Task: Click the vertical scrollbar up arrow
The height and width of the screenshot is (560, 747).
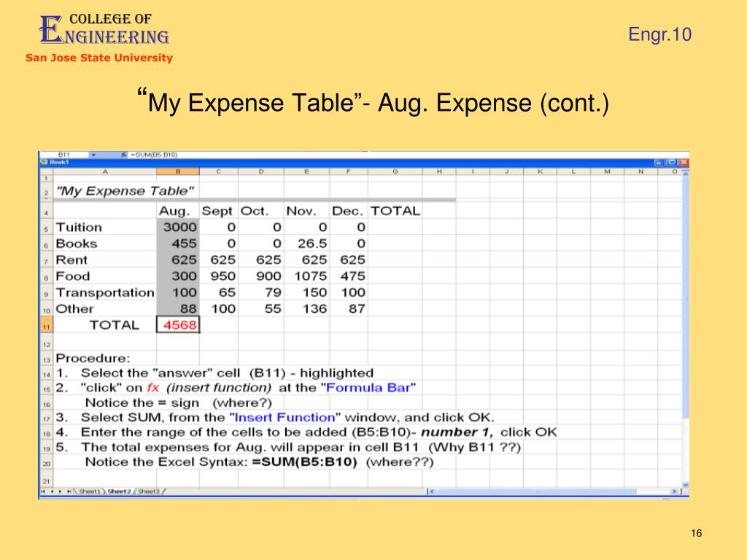Action: pyautogui.click(x=686, y=174)
